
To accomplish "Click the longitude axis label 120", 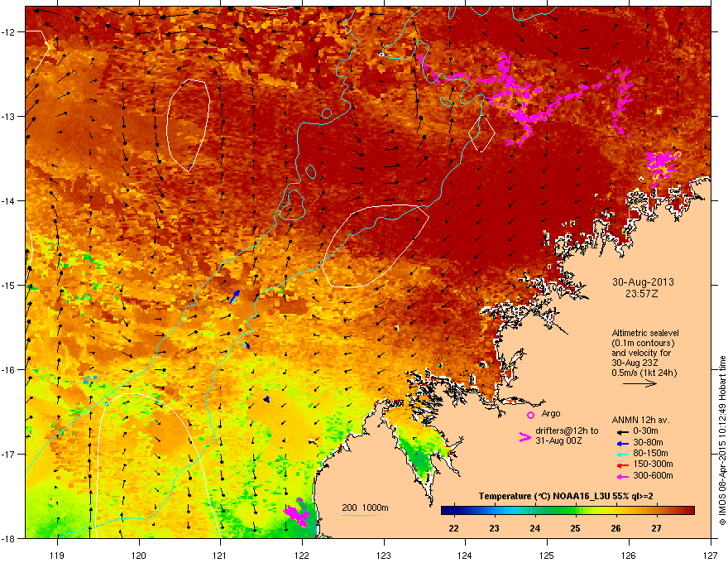I will [139, 555].
